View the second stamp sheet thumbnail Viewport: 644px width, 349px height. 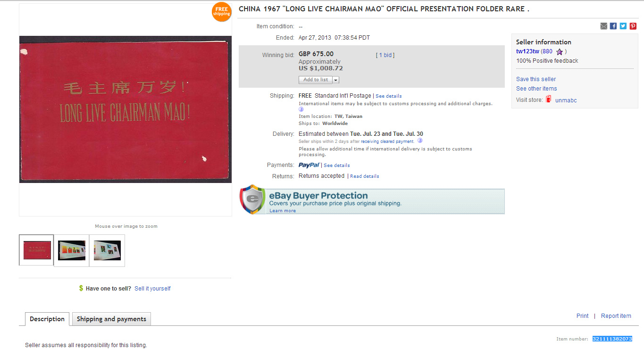click(72, 250)
